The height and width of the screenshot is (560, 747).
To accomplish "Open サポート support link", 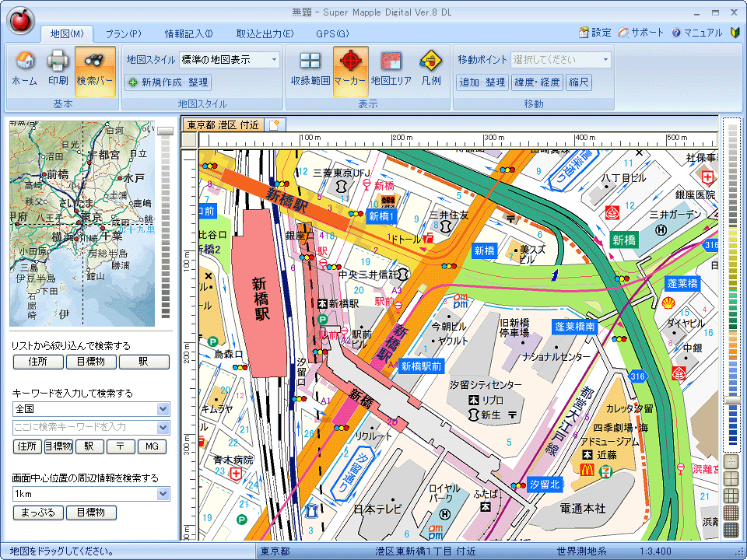I will [x=640, y=33].
